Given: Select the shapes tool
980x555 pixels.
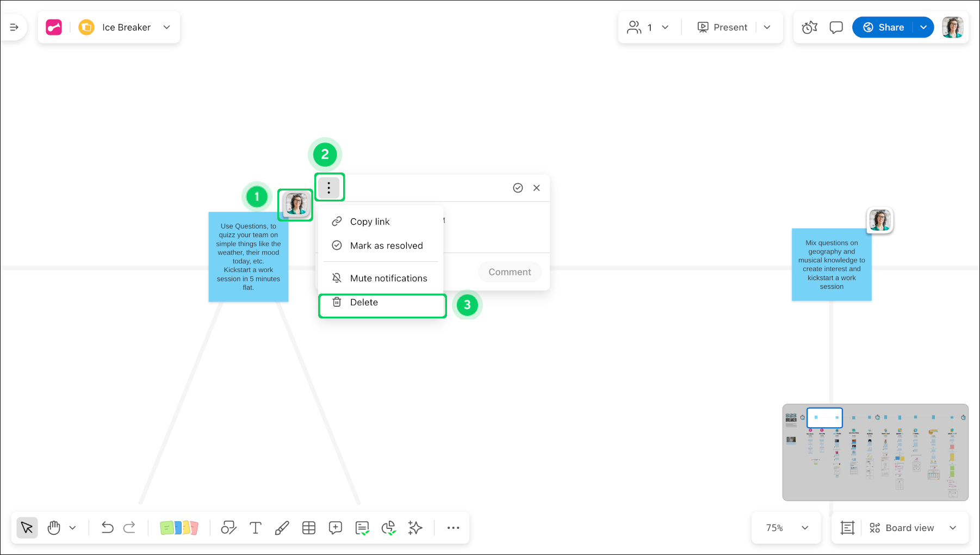Looking at the screenshot, I should pyautogui.click(x=228, y=528).
